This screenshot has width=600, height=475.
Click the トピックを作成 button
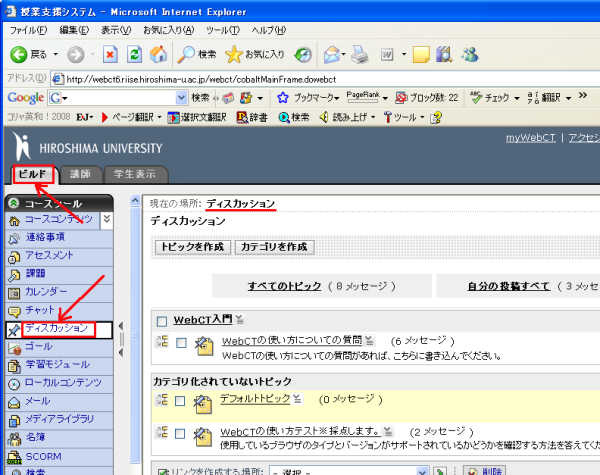pos(192,247)
